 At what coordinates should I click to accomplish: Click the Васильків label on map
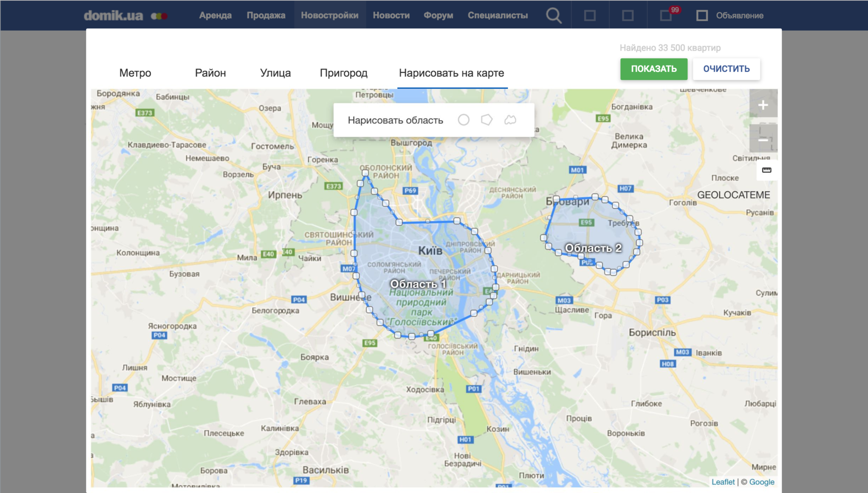[x=326, y=470]
